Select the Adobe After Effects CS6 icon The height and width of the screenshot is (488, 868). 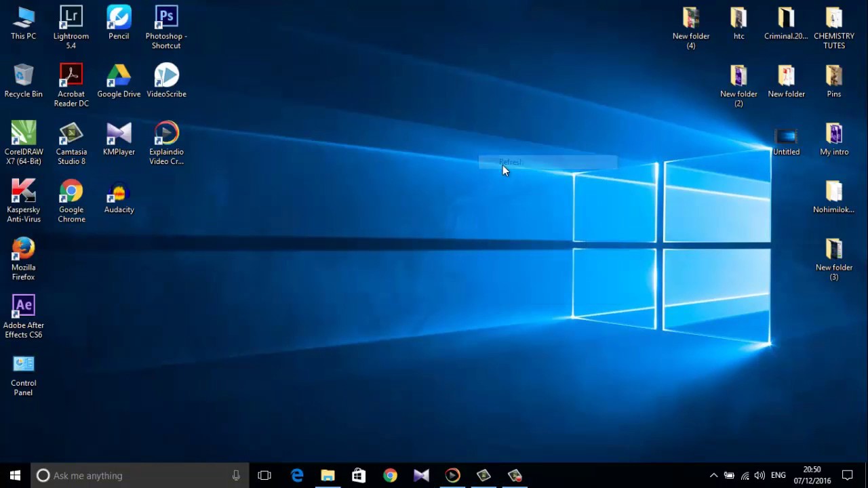pos(23,317)
